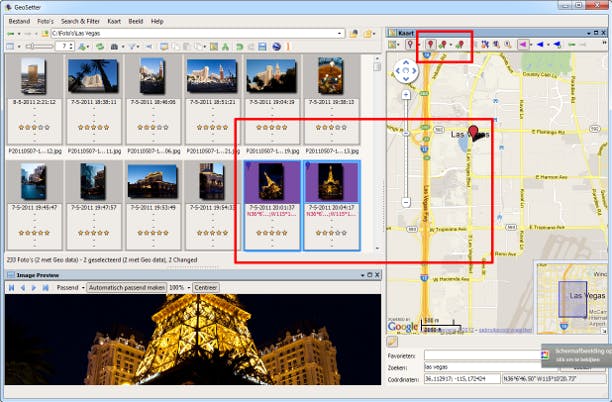Screen dimensions: 612x402
Task: Go to previous image in preview
Action: pos(23,288)
